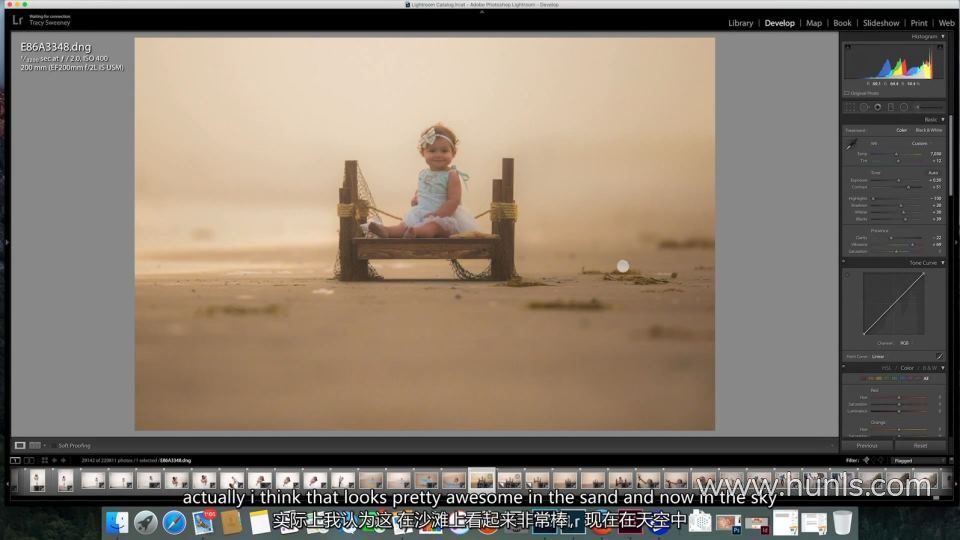Click the Exposure slider

[x=896, y=180]
